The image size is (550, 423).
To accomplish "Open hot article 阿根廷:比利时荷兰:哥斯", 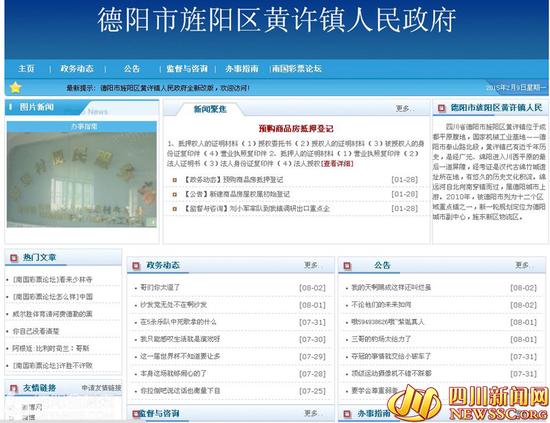I will 51,348.
